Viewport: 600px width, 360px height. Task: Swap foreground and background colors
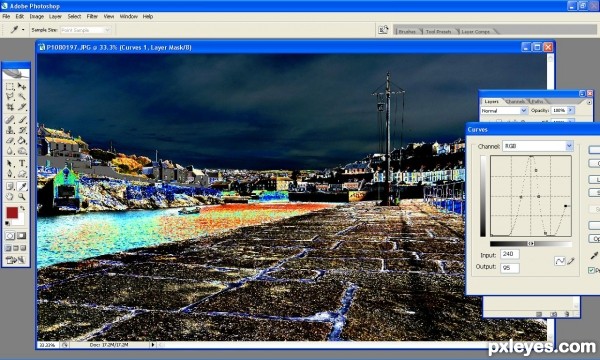[23, 208]
